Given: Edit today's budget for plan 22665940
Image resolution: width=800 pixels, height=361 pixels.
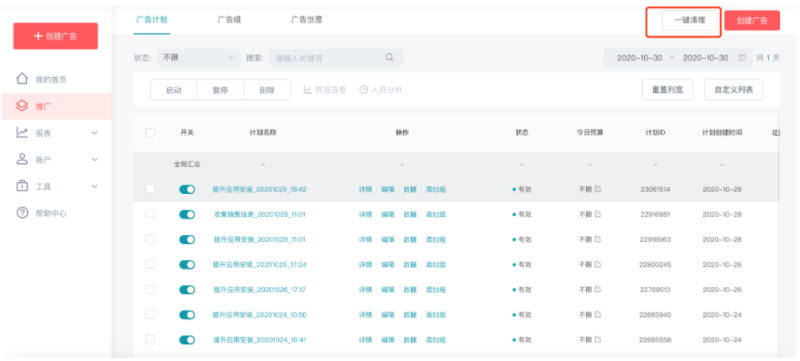Looking at the screenshot, I should pos(598,315).
